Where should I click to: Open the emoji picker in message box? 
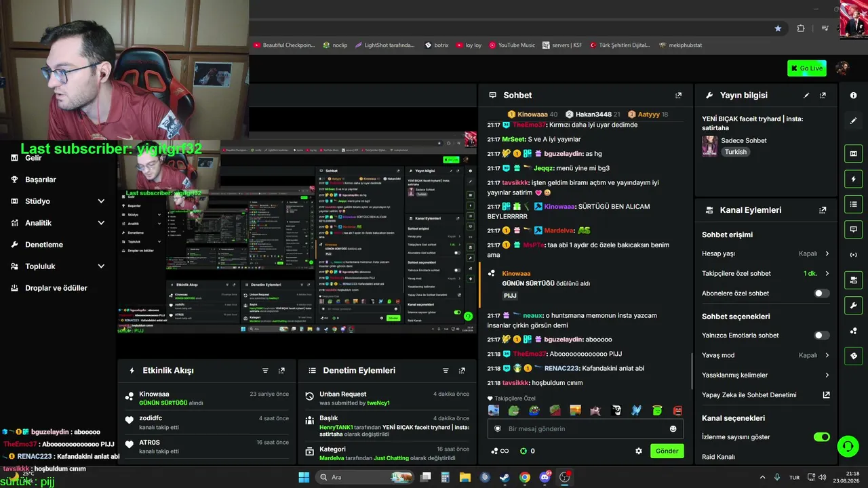point(673,429)
